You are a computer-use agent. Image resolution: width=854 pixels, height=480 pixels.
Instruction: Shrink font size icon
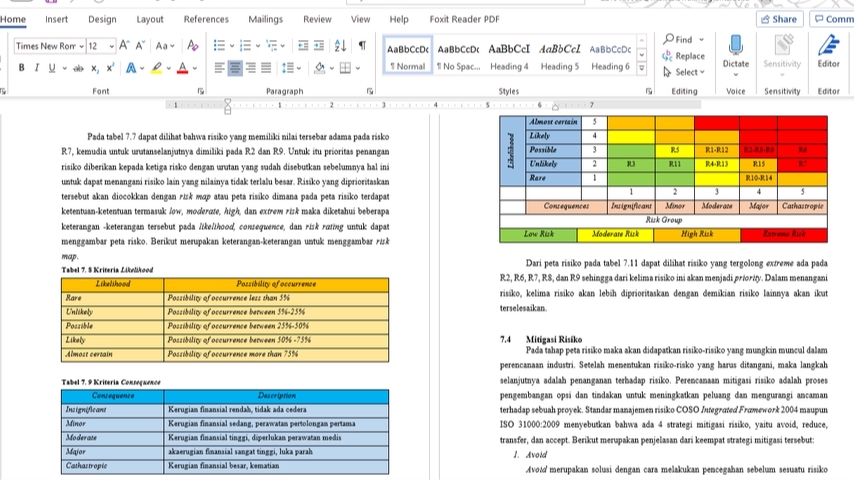coord(140,46)
